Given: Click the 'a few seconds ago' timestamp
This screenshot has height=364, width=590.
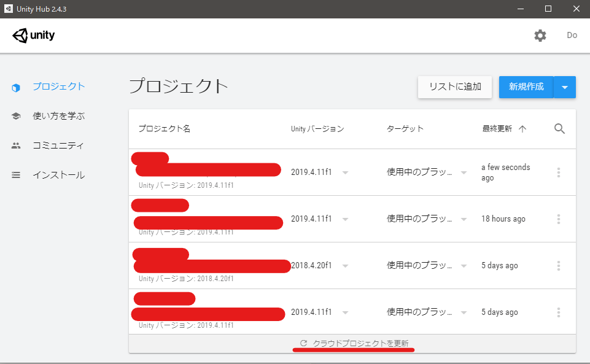Looking at the screenshot, I should [506, 172].
